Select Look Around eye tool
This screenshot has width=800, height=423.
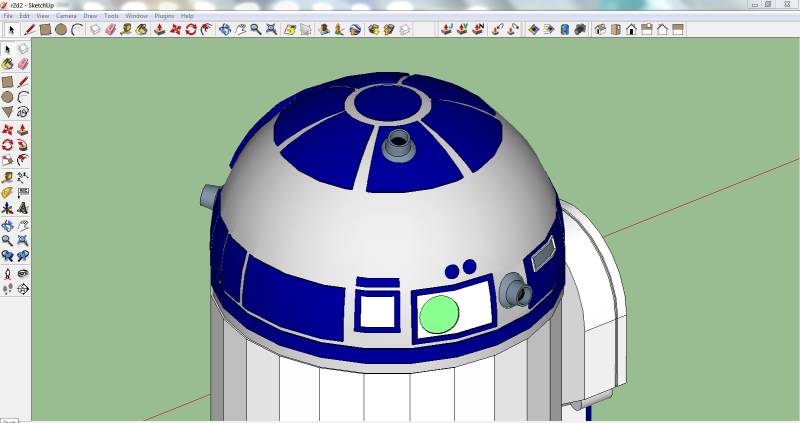(23, 274)
